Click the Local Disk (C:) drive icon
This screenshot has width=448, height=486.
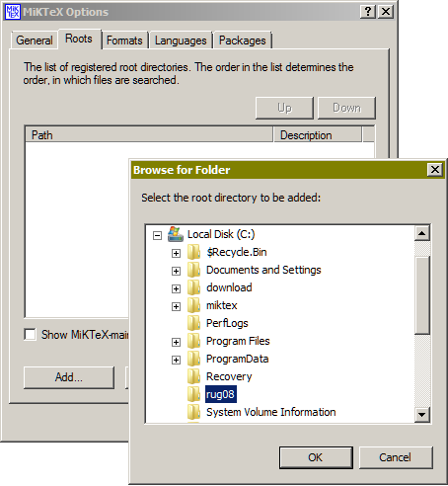[176, 234]
